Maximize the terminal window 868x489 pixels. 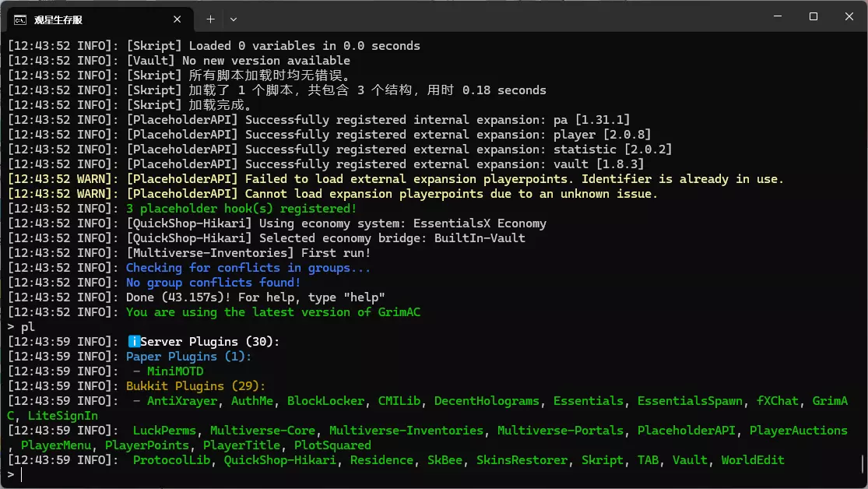[814, 16]
